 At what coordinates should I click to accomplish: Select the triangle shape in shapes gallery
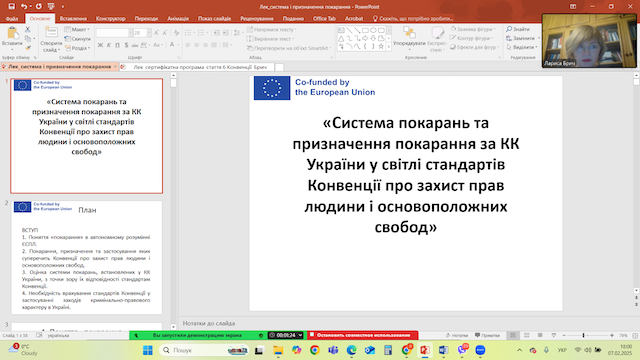(x=341, y=38)
